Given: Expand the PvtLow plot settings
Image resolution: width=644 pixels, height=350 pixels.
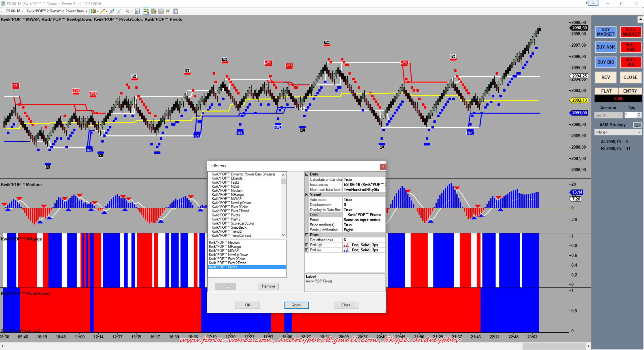Looking at the screenshot, I should [307, 250].
